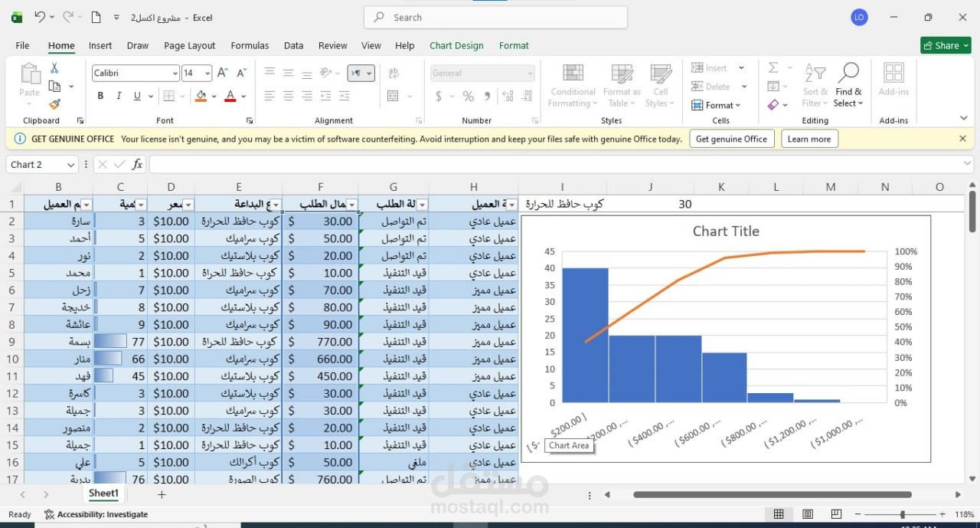
Task: Switch to the Data tab
Action: click(294, 45)
